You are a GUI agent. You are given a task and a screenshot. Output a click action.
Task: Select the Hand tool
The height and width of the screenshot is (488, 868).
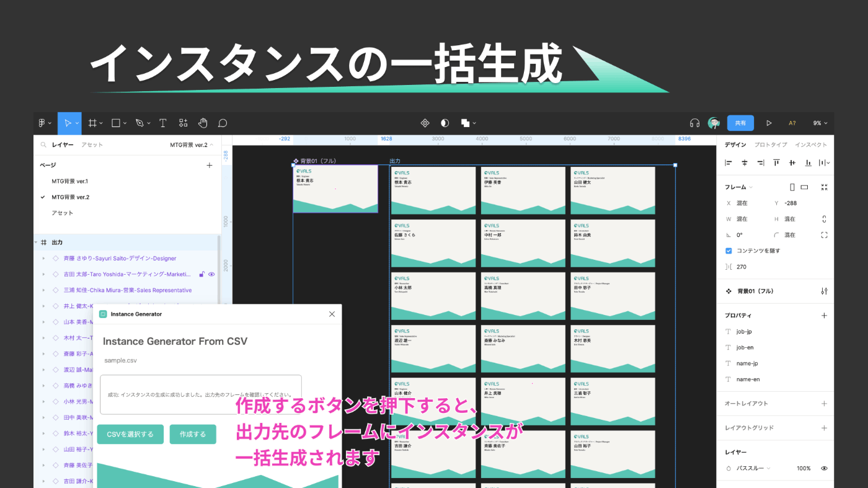pos(203,123)
